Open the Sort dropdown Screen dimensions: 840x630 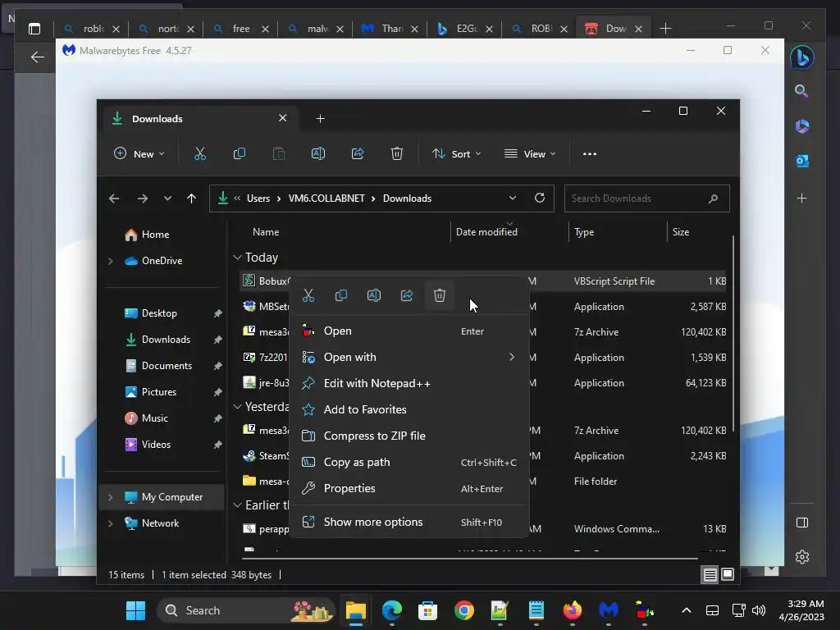pyautogui.click(x=457, y=153)
